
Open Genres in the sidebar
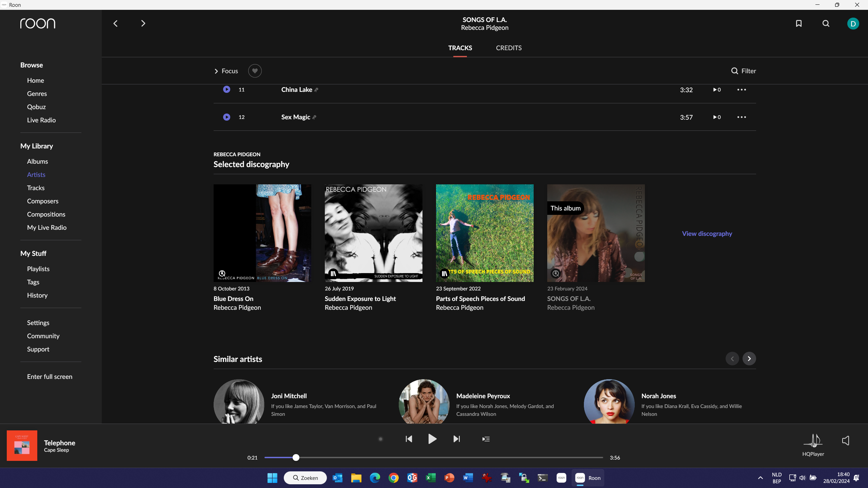[x=37, y=94]
